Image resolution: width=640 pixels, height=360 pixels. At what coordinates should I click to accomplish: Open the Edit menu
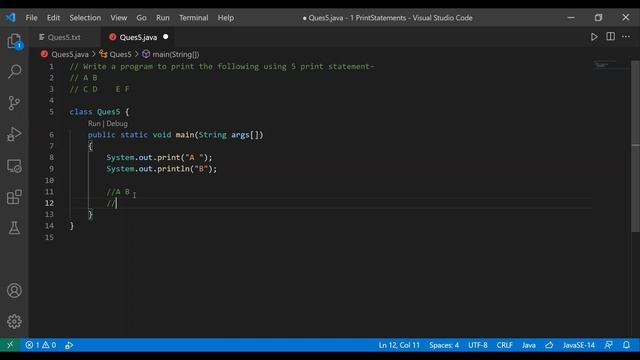click(x=53, y=18)
